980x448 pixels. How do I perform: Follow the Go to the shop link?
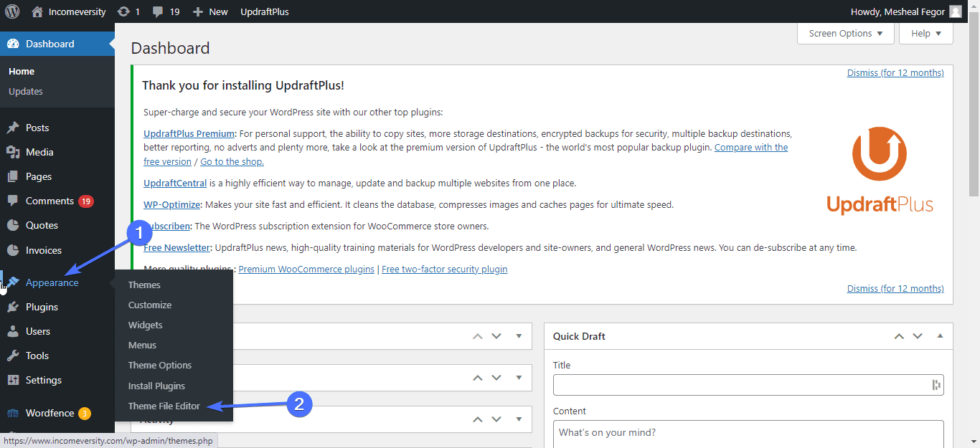pos(232,161)
